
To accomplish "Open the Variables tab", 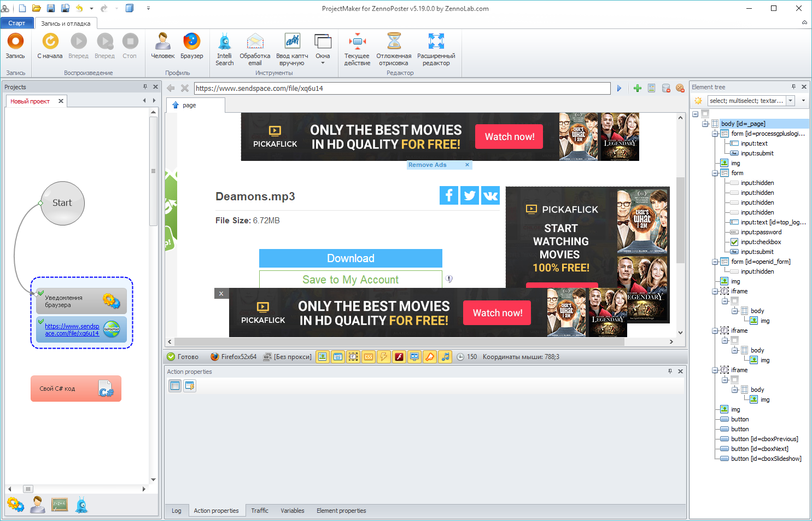I will pyautogui.click(x=293, y=511).
